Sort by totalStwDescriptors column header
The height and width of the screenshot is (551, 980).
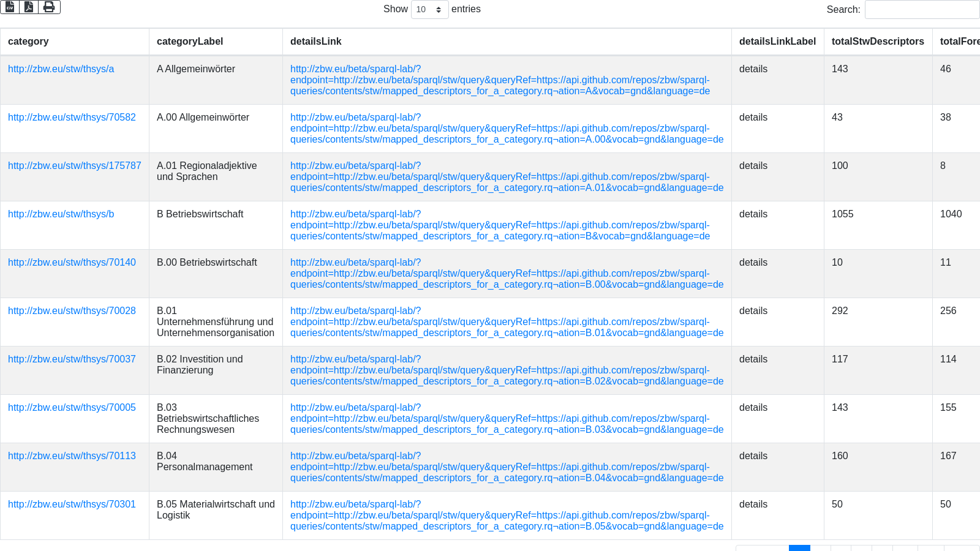pyautogui.click(x=877, y=42)
